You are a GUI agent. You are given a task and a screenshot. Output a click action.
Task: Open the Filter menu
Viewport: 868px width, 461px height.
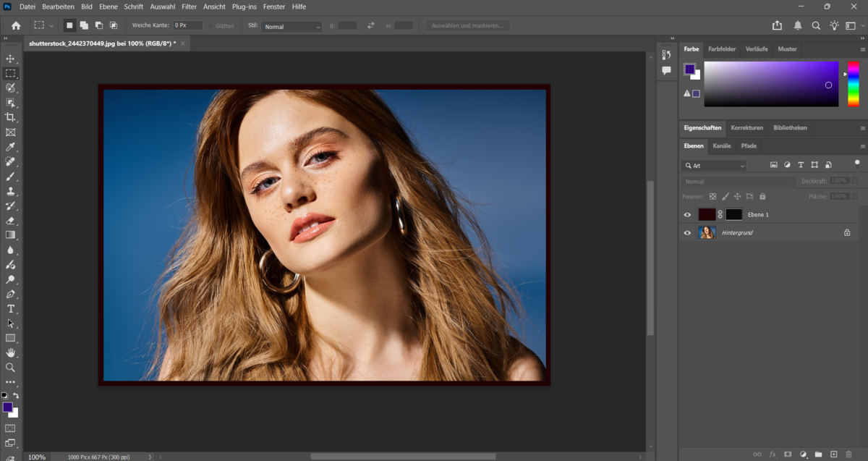pos(189,7)
